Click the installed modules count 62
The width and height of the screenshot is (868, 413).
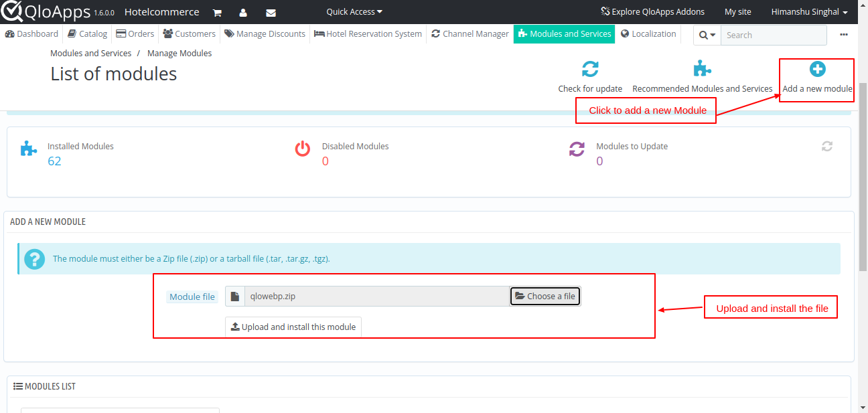(x=54, y=161)
